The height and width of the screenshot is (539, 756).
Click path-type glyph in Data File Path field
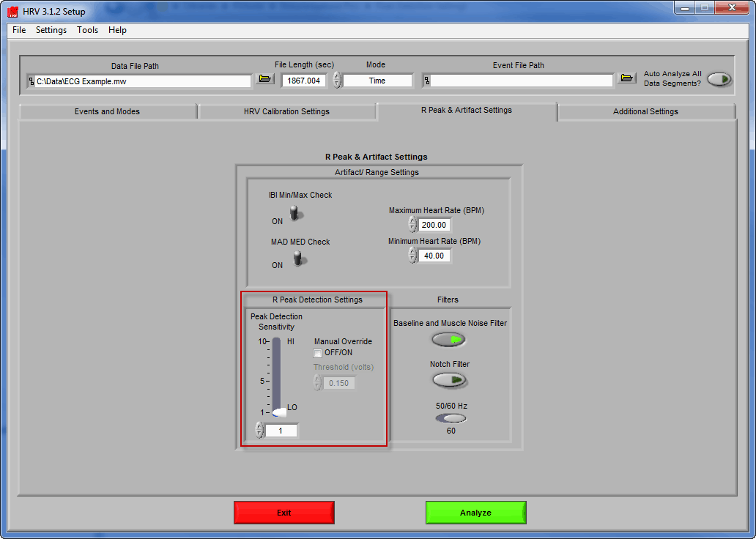31,81
